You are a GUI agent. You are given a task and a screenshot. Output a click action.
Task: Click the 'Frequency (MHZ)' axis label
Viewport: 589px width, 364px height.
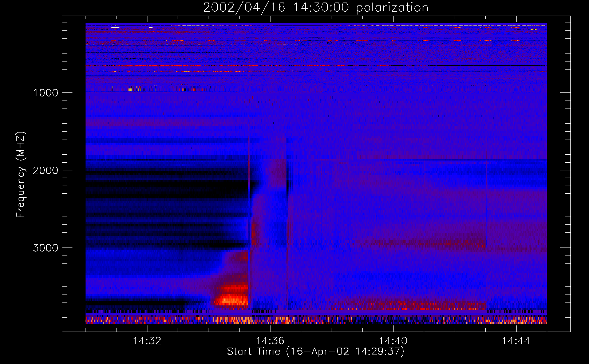click(x=21, y=174)
